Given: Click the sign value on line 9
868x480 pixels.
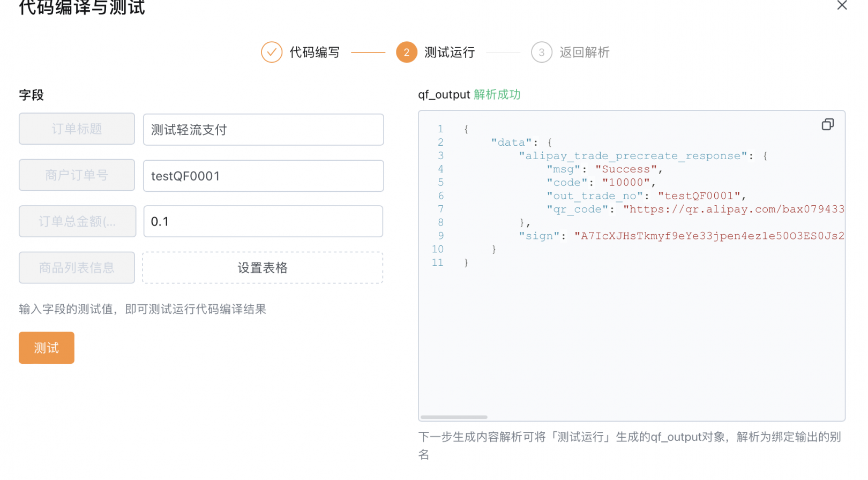Looking at the screenshot, I should click(708, 236).
